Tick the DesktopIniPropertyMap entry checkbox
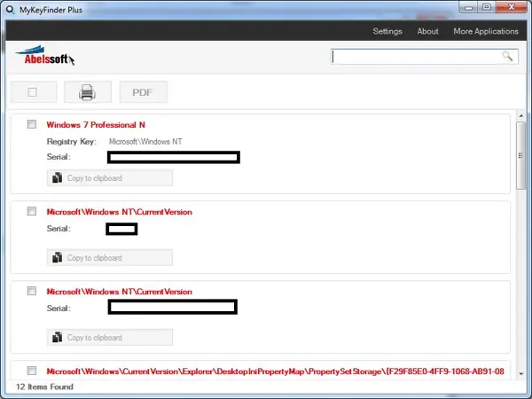 [32, 371]
